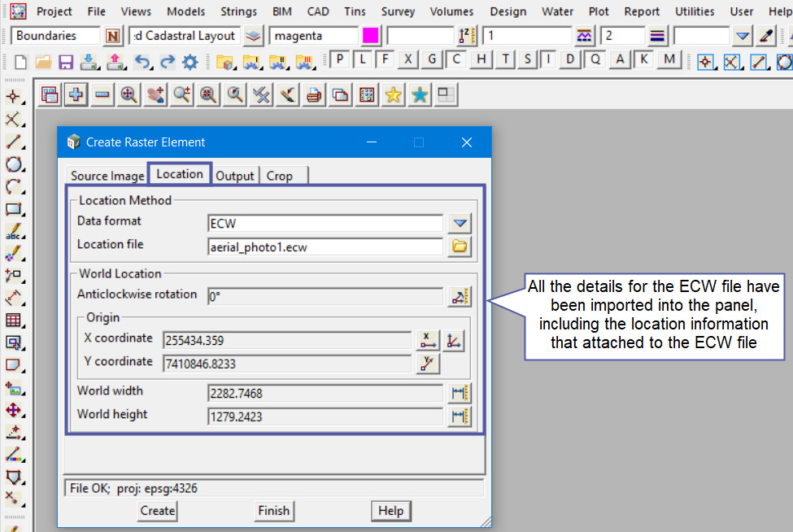
Task: Toggle the T snap button
Action: tap(505, 59)
